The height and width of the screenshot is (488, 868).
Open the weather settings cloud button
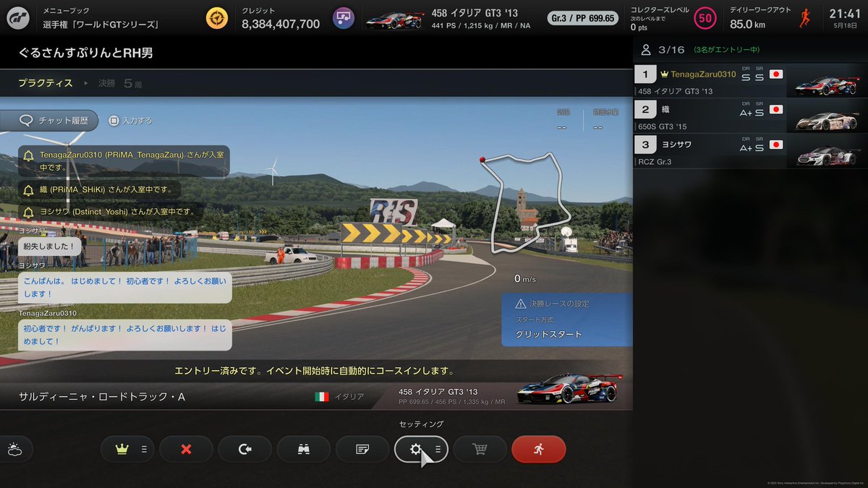click(x=14, y=449)
